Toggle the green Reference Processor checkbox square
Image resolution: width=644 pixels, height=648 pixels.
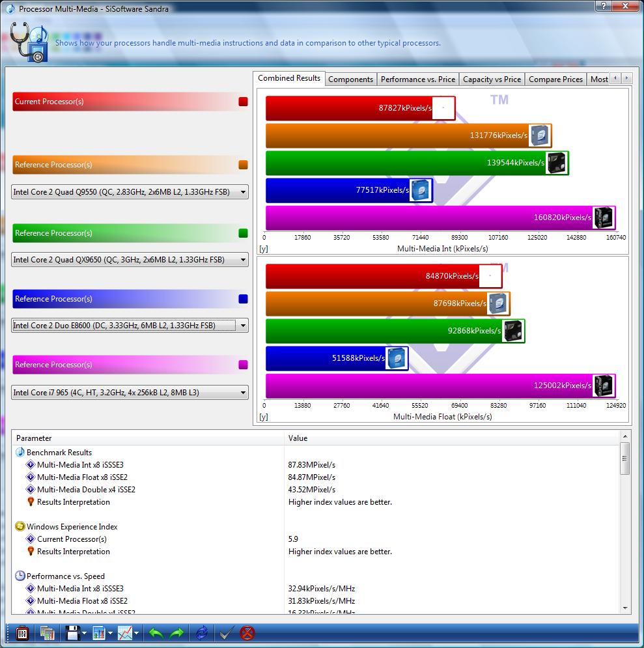[244, 233]
